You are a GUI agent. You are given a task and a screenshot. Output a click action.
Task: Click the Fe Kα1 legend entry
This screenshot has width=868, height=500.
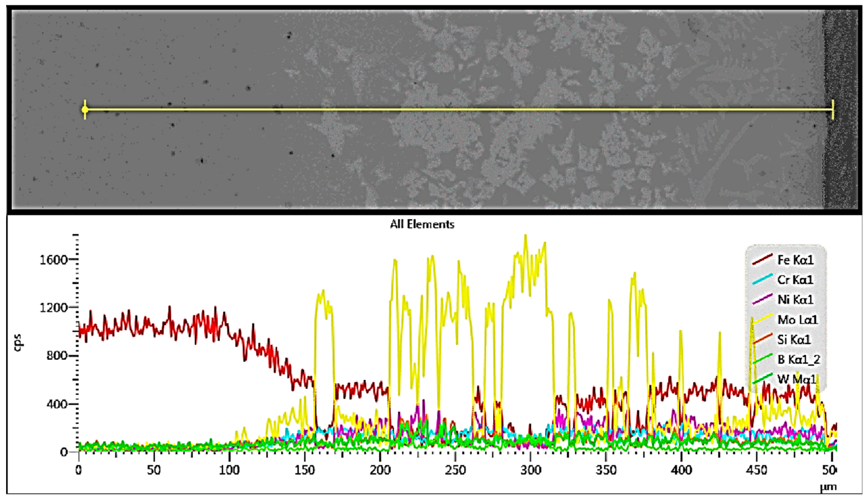tap(795, 260)
